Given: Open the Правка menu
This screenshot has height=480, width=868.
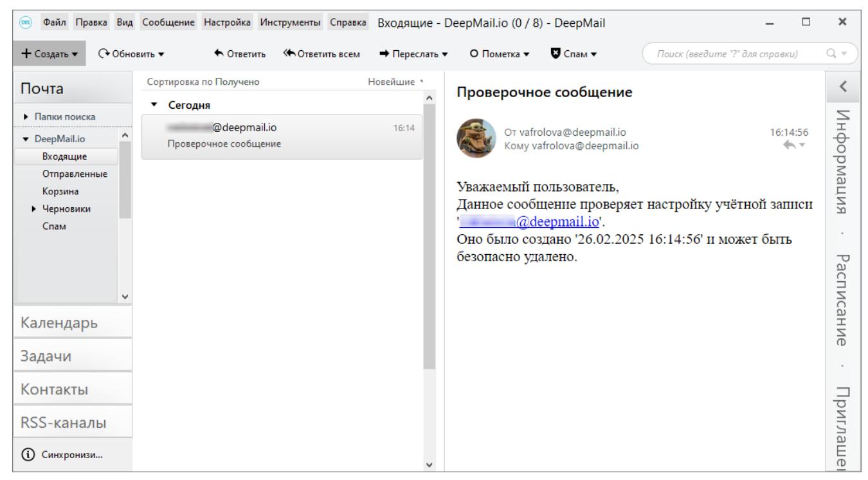Looking at the screenshot, I should click(x=91, y=23).
